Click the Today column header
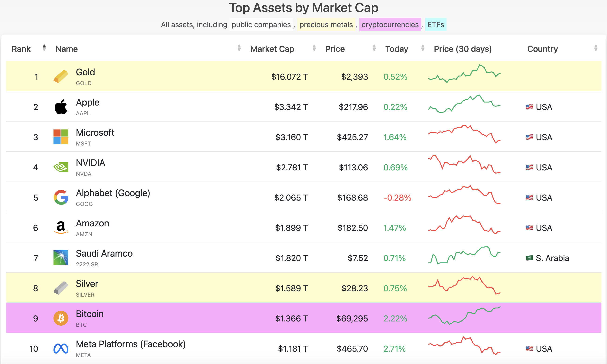Image resolution: width=607 pixels, height=364 pixels. click(397, 49)
